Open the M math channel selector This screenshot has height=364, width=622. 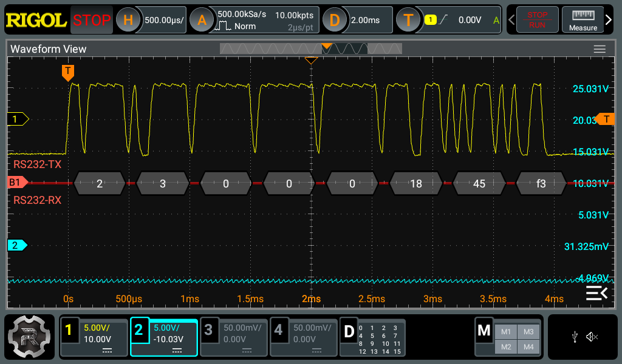(484, 331)
